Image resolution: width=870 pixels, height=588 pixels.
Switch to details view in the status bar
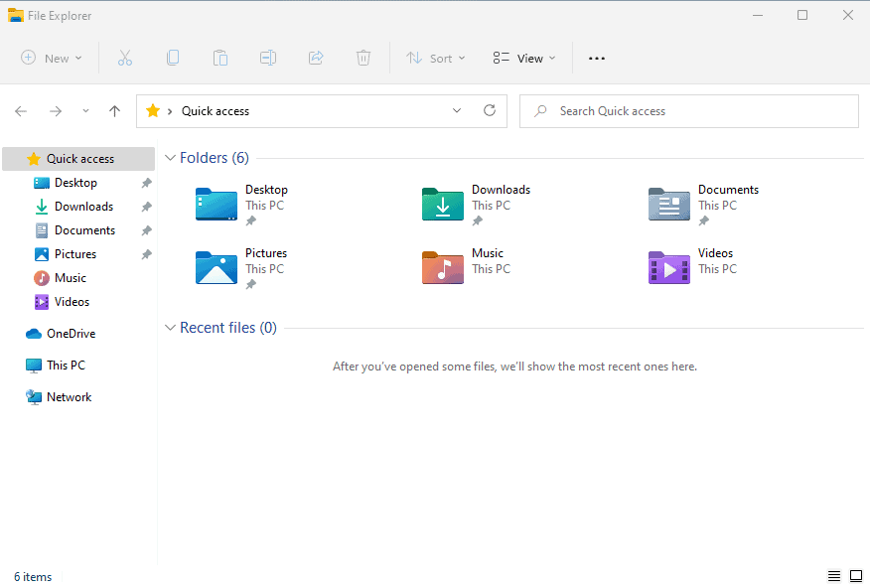point(833,575)
